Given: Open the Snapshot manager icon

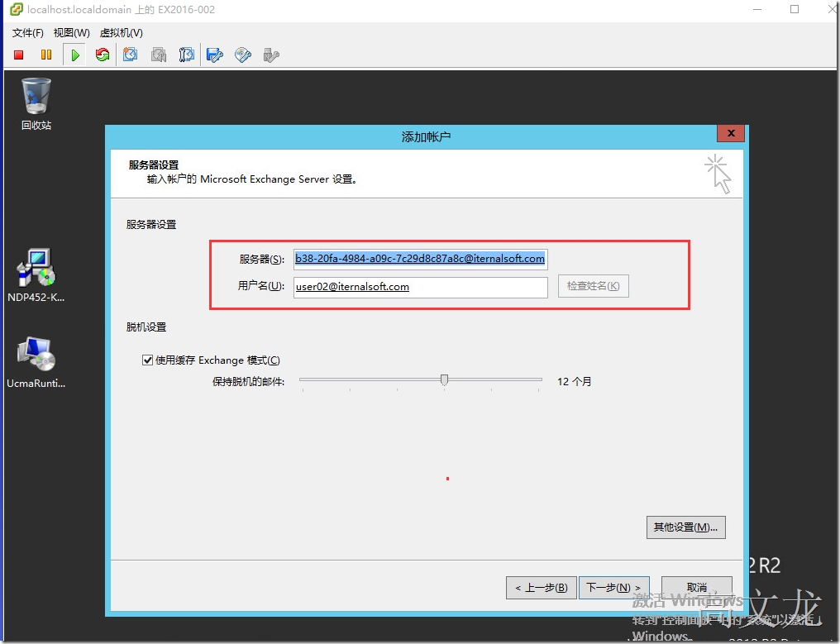Looking at the screenshot, I should (x=186, y=55).
